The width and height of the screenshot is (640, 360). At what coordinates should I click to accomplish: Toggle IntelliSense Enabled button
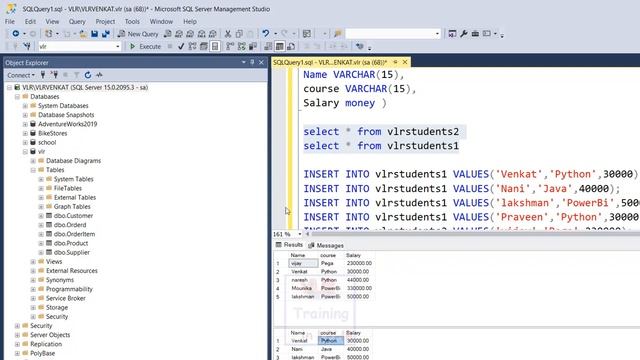[215, 47]
